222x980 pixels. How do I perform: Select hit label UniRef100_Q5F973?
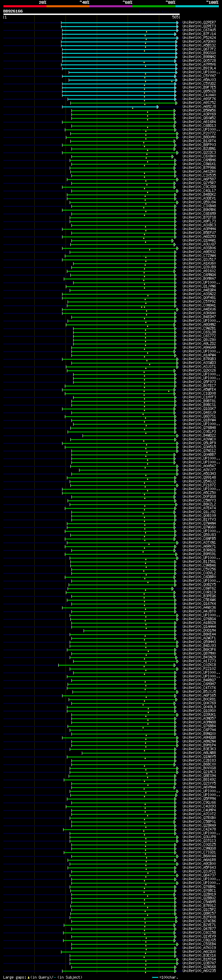[199, 382]
